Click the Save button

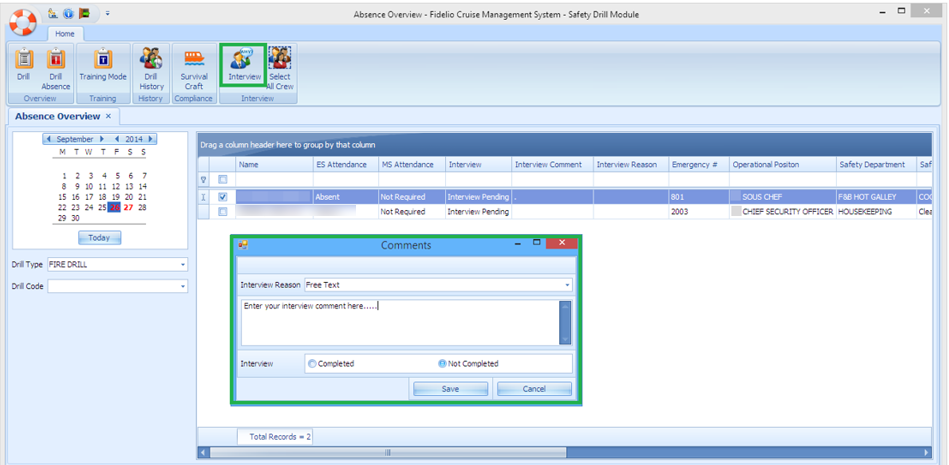coord(450,389)
